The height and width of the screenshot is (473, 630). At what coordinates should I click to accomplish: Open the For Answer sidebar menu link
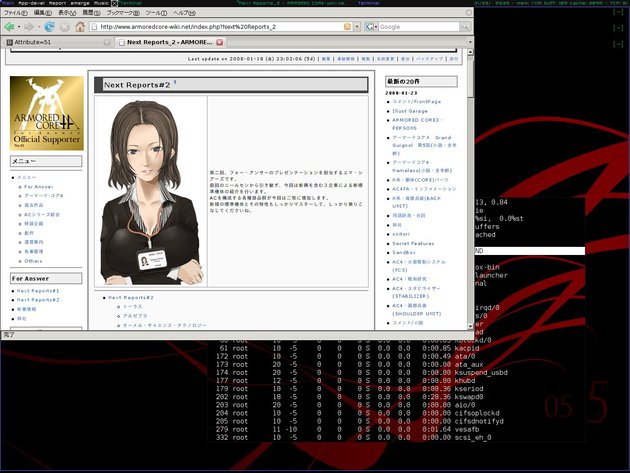coord(39,187)
